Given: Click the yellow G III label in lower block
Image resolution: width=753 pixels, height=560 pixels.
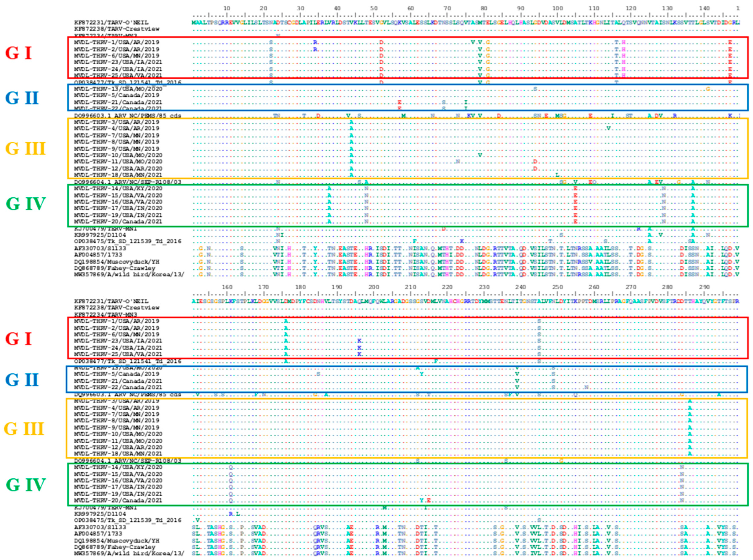Looking at the screenshot, I should pos(24,429).
